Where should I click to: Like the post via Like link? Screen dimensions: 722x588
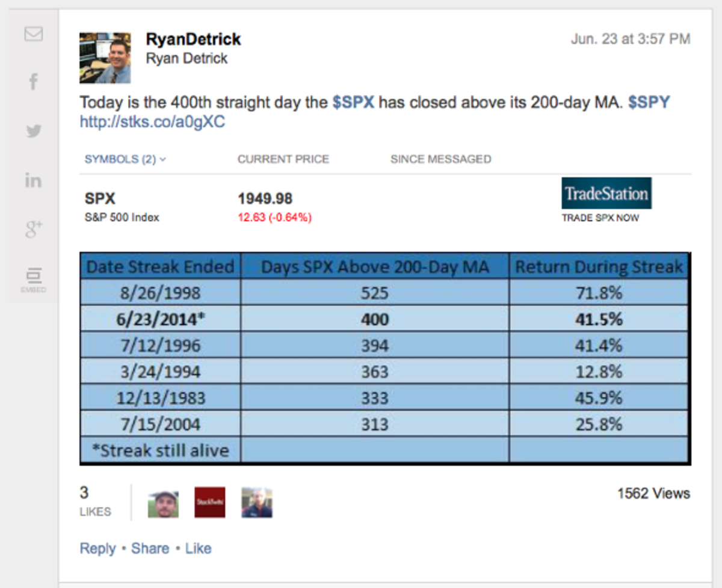(198, 548)
